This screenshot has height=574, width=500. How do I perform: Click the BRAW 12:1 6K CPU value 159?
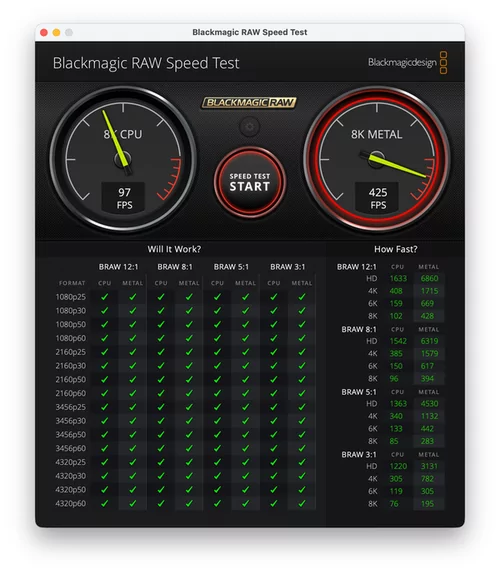click(x=396, y=303)
